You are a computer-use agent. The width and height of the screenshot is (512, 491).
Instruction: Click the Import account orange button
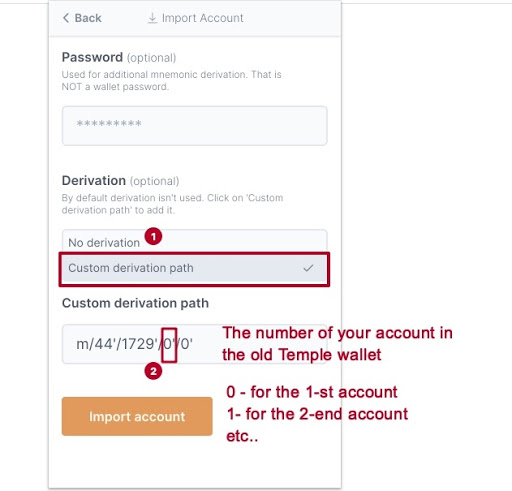pyautogui.click(x=137, y=416)
